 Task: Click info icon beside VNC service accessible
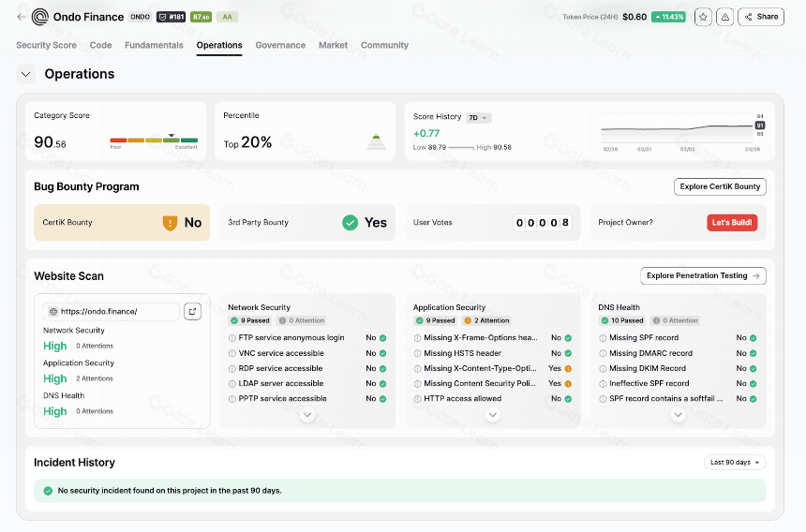point(231,353)
